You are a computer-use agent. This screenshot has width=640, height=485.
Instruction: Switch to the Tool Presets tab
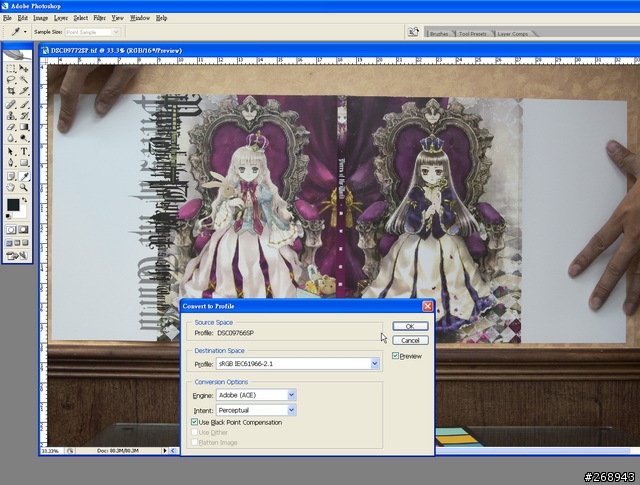click(472, 33)
